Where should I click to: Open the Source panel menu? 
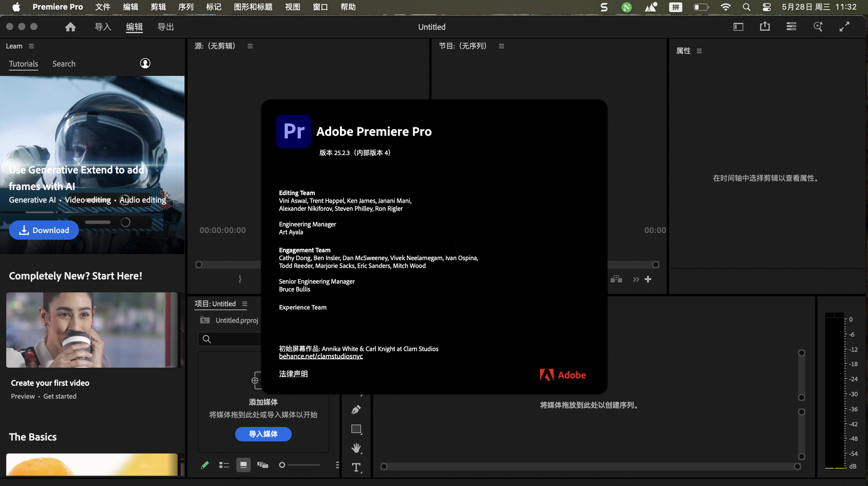coord(250,46)
